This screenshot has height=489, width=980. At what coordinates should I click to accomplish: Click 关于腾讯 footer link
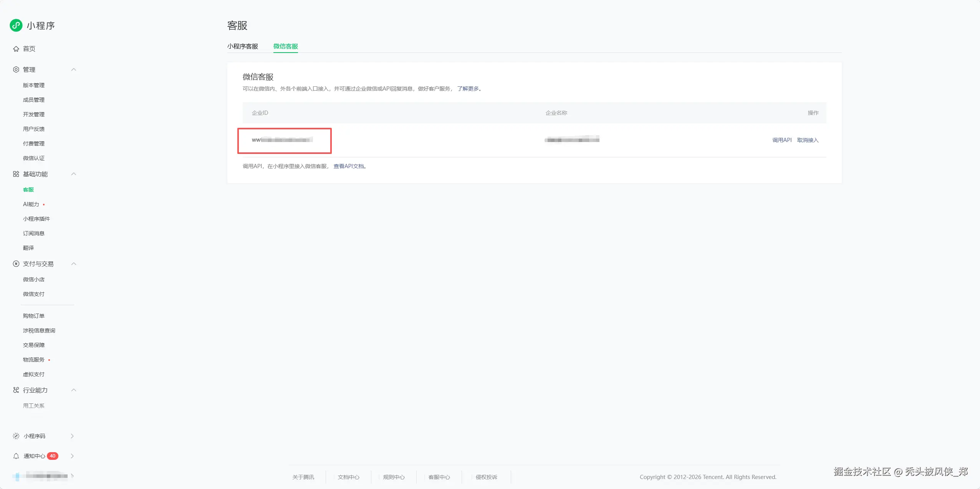pyautogui.click(x=303, y=477)
